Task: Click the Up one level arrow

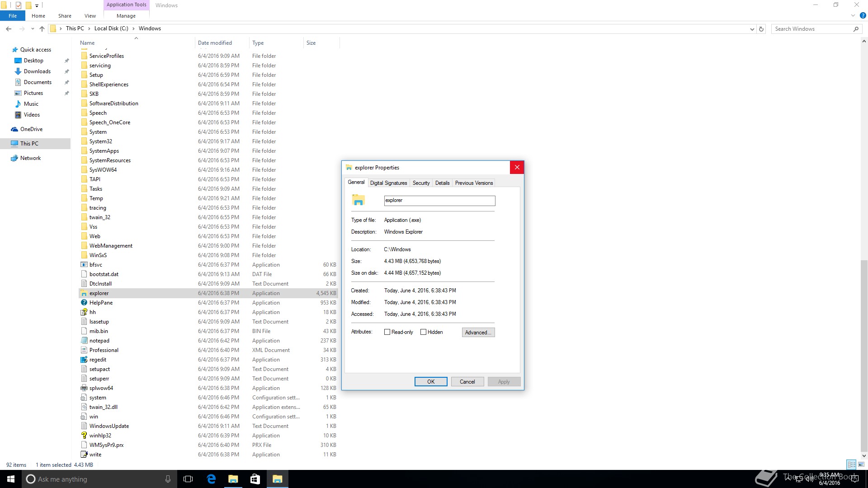Action: pyautogui.click(x=42, y=28)
